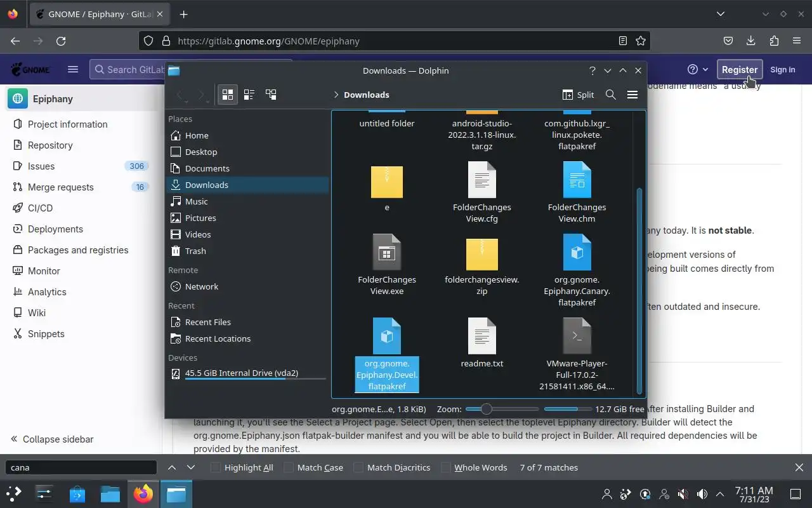This screenshot has width=812, height=508.
Task: Open Documents in Places panel
Action: coord(247,168)
